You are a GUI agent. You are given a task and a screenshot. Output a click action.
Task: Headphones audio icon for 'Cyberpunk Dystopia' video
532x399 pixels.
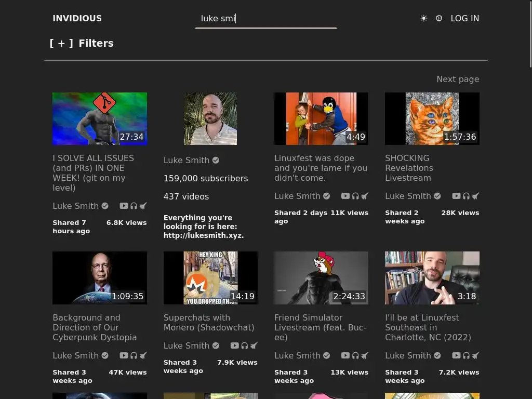[x=134, y=355]
